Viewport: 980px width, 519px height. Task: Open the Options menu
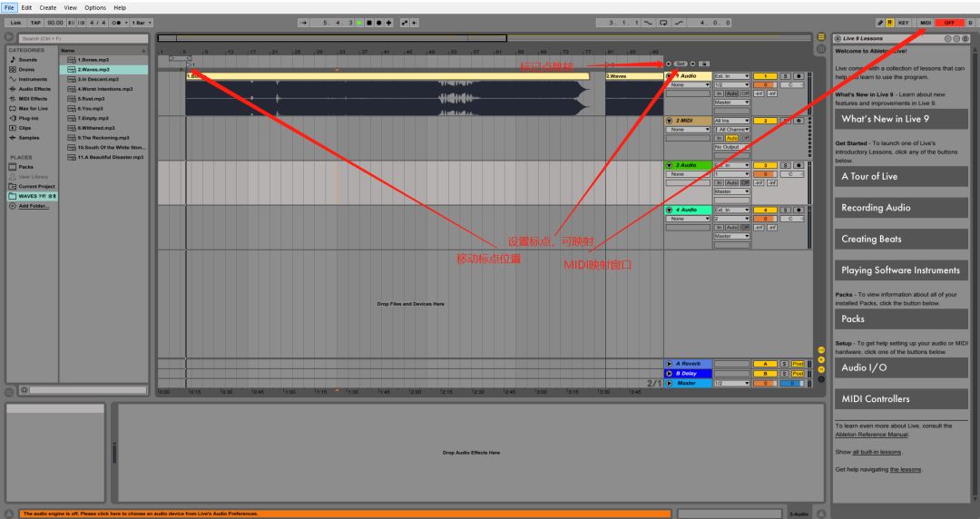pos(95,7)
